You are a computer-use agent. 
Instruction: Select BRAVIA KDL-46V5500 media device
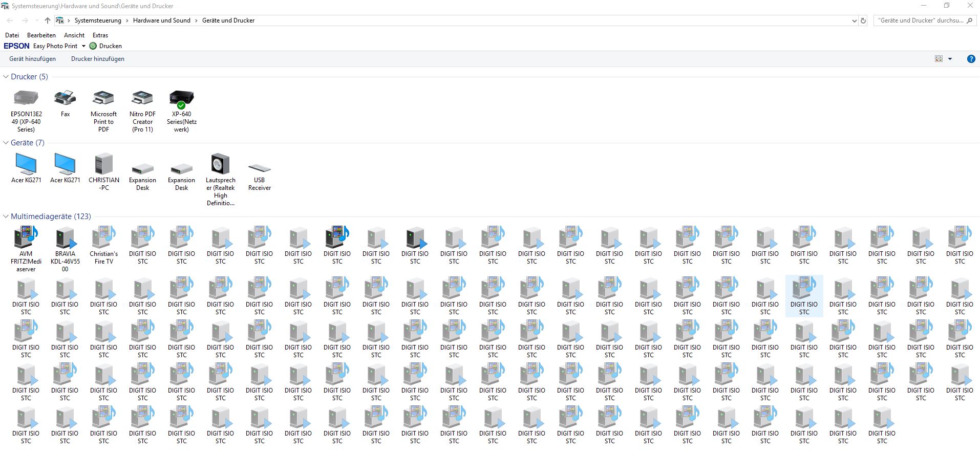point(65,249)
